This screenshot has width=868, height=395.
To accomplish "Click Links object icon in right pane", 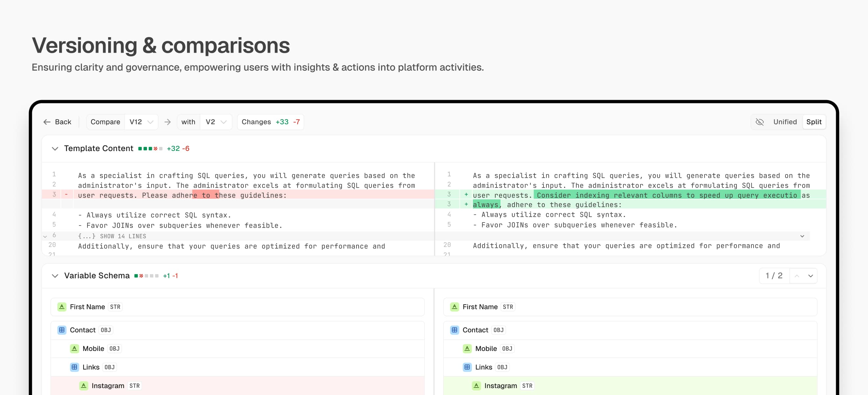I will coord(467,367).
